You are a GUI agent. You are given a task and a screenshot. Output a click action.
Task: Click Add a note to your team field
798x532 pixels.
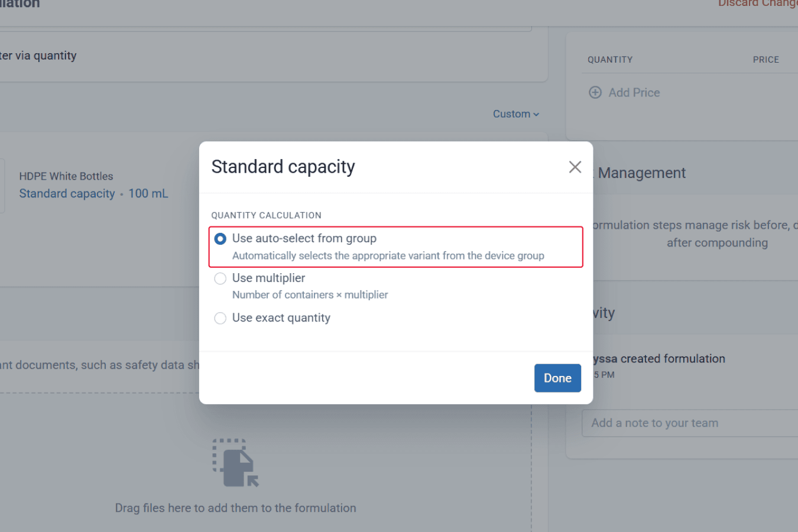click(690, 423)
